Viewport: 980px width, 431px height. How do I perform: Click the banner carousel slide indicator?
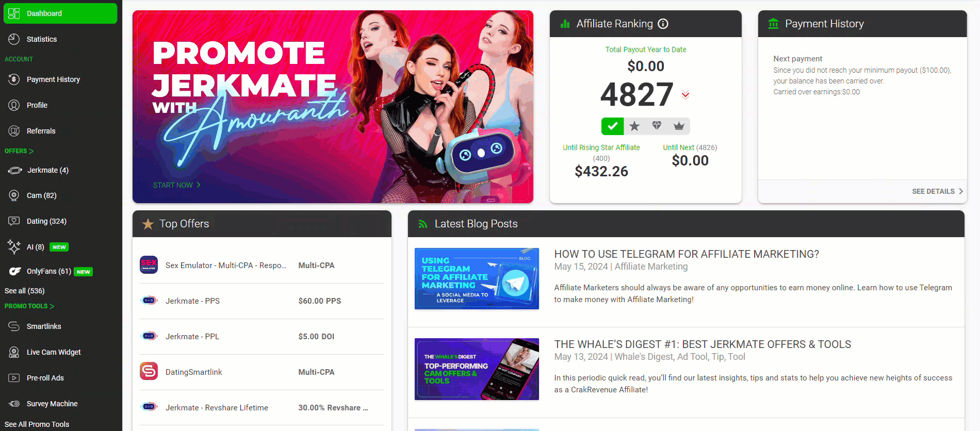(x=491, y=200)
